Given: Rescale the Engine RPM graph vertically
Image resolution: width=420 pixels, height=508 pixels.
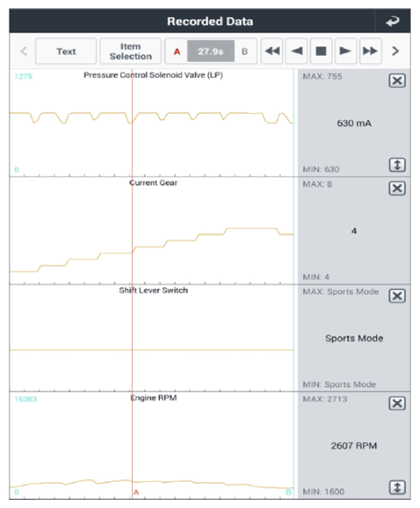Looking at the screenshot, I should (397, 487).
